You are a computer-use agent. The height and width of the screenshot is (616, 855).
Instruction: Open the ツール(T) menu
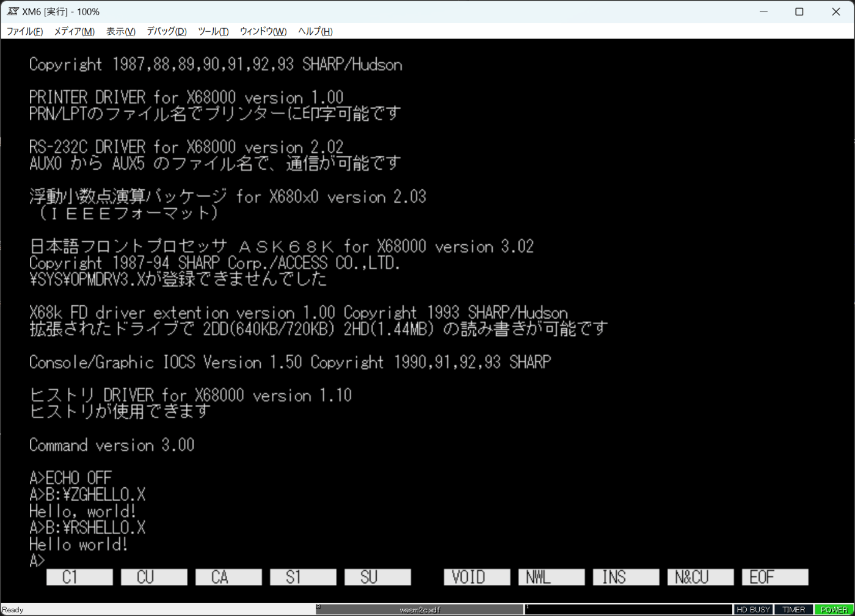coord(213,31)
